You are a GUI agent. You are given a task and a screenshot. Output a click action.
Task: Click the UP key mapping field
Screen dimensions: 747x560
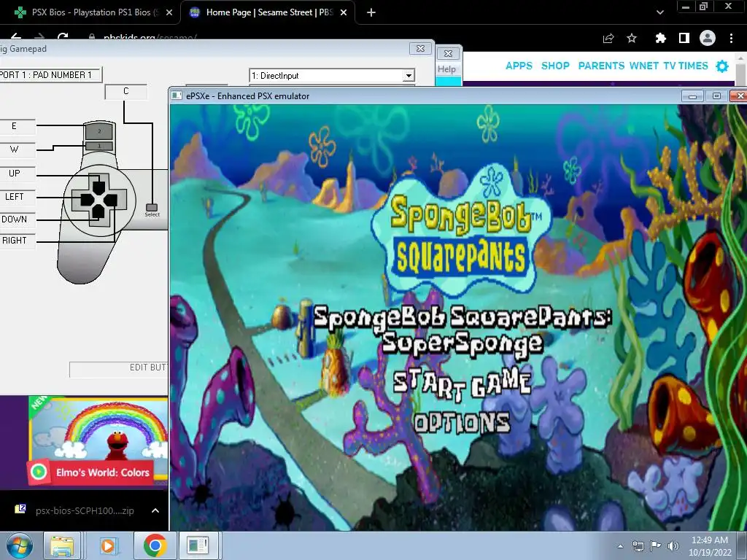(x=18, y=174)
